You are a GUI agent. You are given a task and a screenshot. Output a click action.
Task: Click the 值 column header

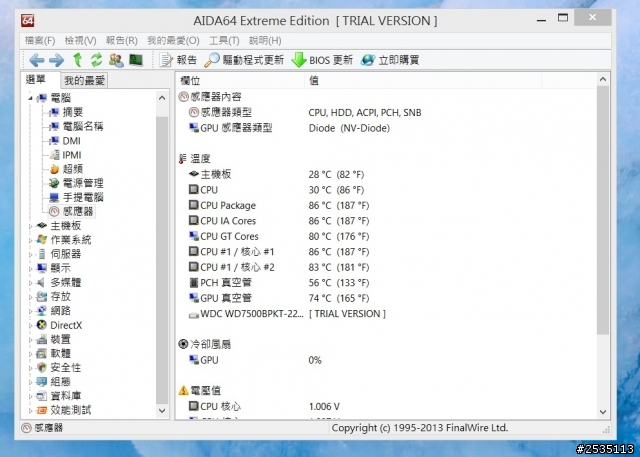pos(423,81)
